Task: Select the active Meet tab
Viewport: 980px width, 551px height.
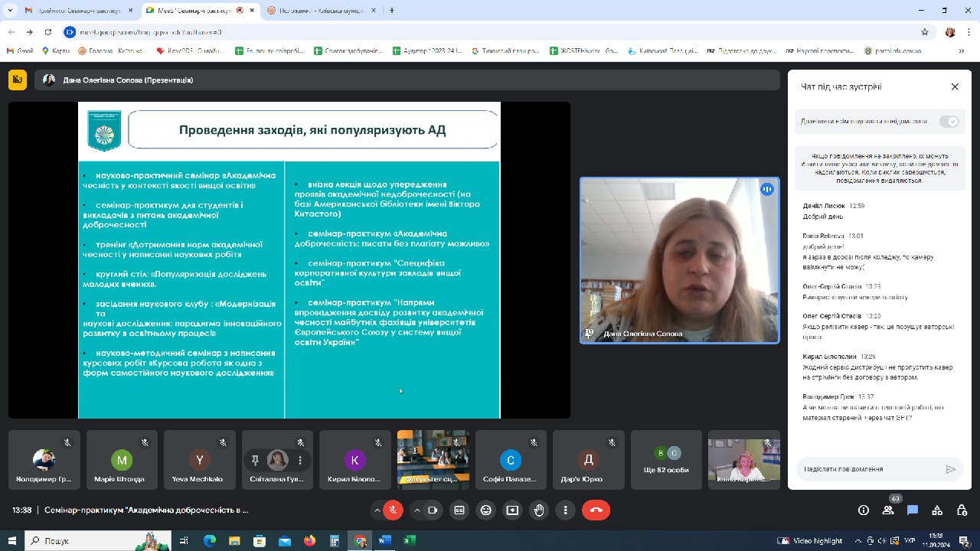Action: click(199, 11)
